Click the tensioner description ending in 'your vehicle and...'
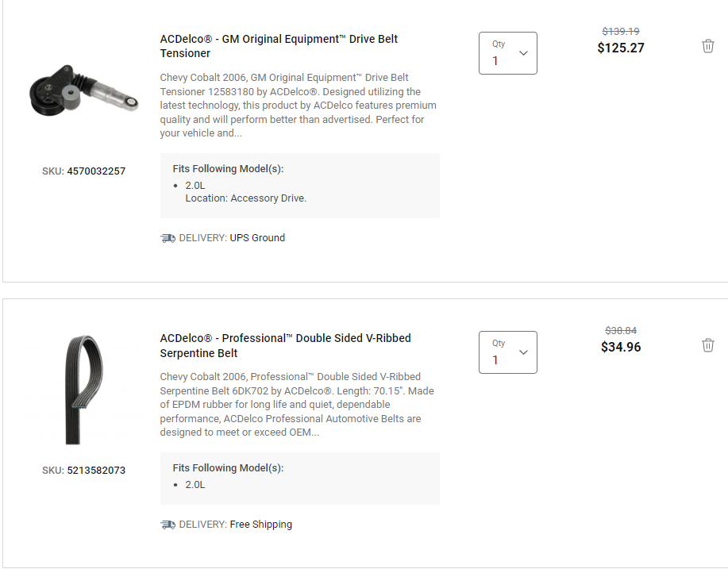This screenshot has width=728, height=569. [298, 106]
